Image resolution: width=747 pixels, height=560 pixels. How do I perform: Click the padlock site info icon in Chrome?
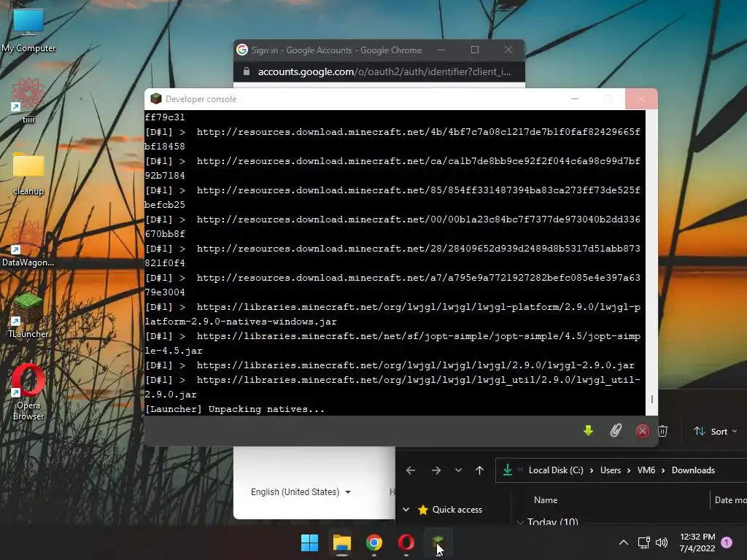pos(247,71)
